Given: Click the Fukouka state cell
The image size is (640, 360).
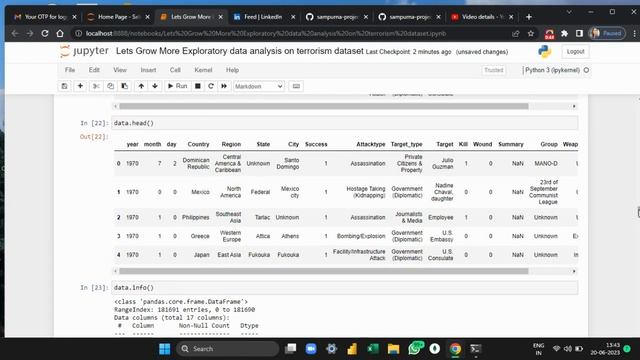Looking at the screenshot, I should point(259,255).
